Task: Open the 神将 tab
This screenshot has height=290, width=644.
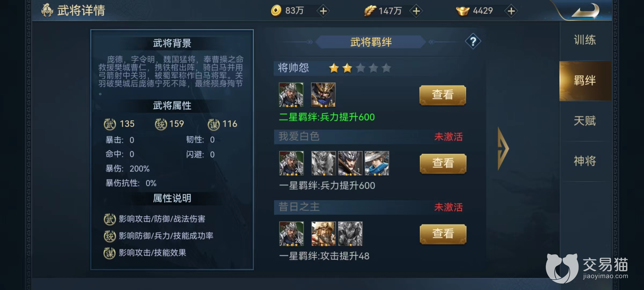Action: point(585,161)
